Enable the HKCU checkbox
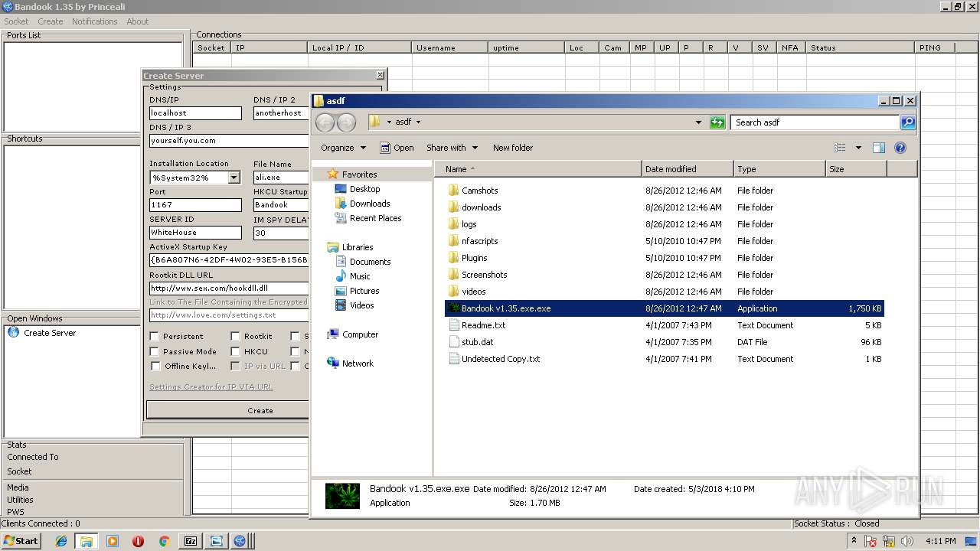Image resolution: width=980 pixels, height=551 pixels. [x=235, y=351]
